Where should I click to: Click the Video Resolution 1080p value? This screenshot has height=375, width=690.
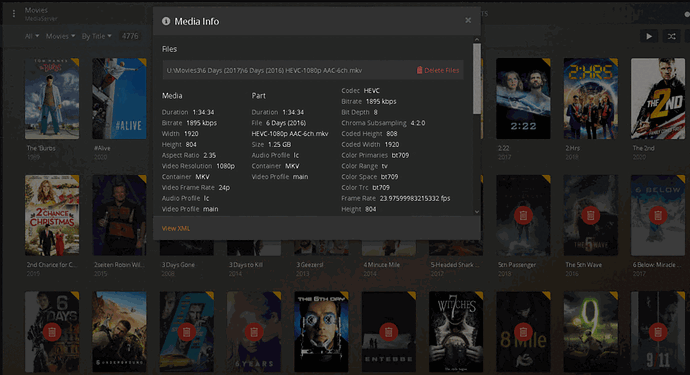click(225, 166)
